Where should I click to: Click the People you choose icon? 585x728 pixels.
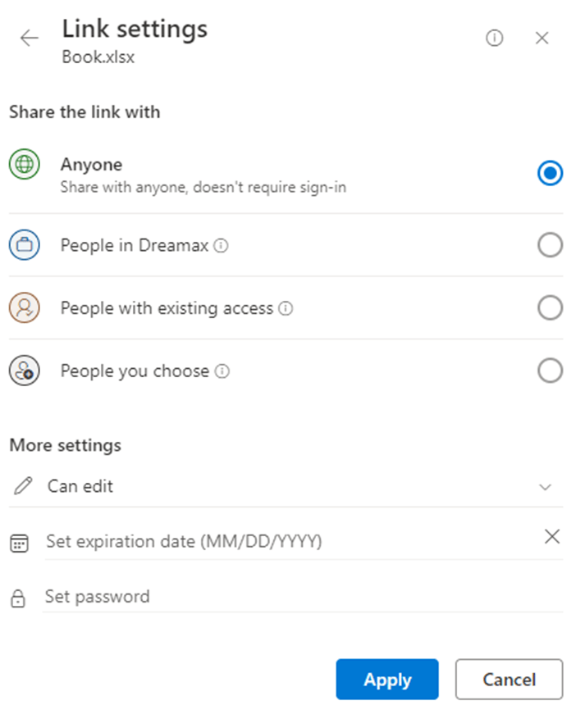(24, 371)
